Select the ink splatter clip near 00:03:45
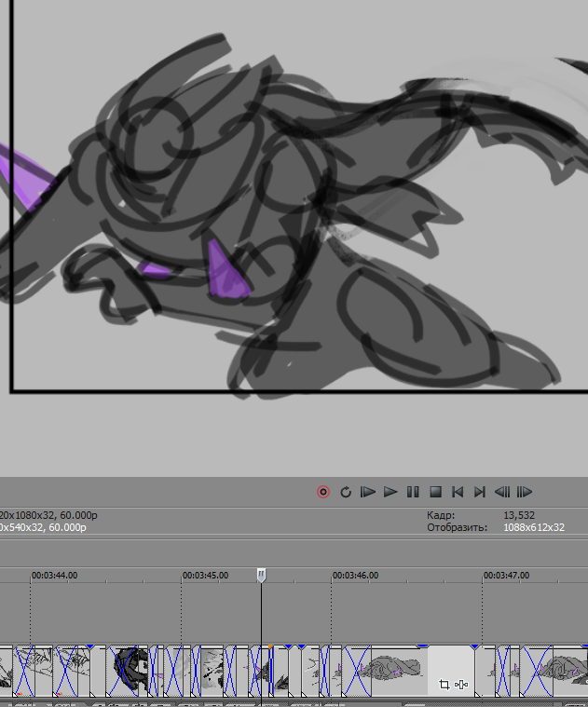This screenshot has height=707, width=588. coord(211,671)
